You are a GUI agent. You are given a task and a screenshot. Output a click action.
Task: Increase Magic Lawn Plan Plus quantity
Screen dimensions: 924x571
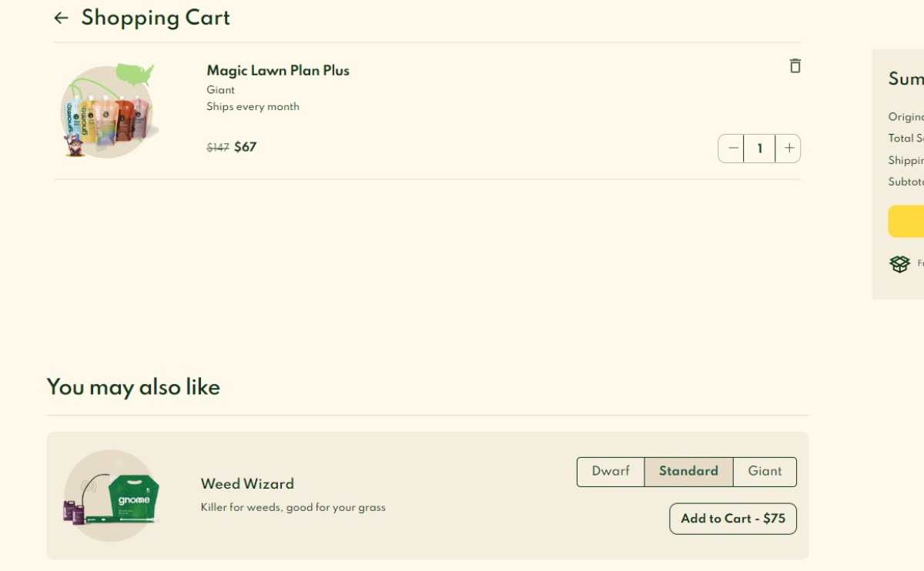788,149
